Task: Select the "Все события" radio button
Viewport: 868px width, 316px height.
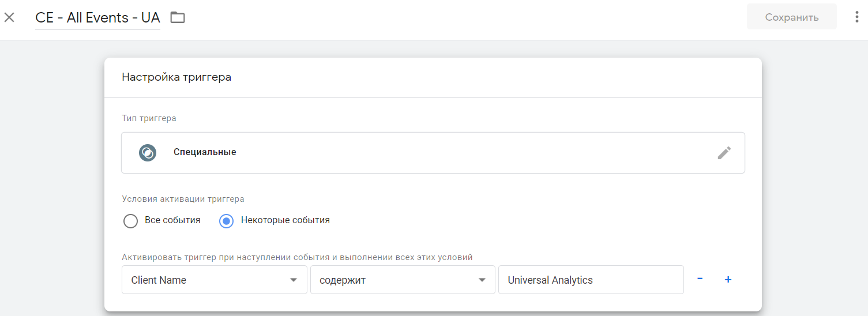Action: [x=131, y=221]
